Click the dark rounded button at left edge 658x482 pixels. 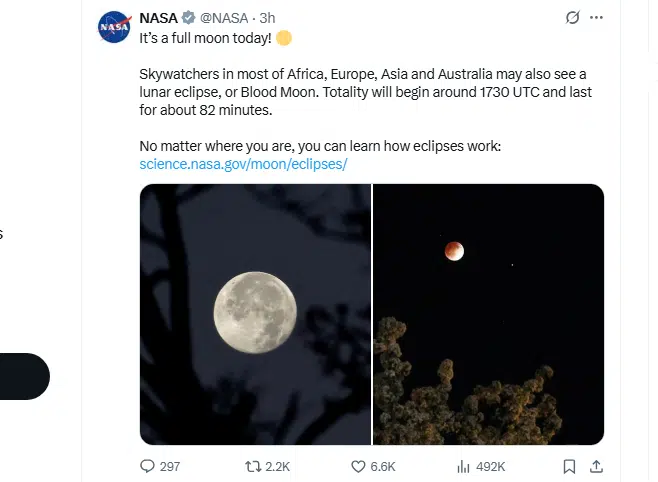coord(24,376)
